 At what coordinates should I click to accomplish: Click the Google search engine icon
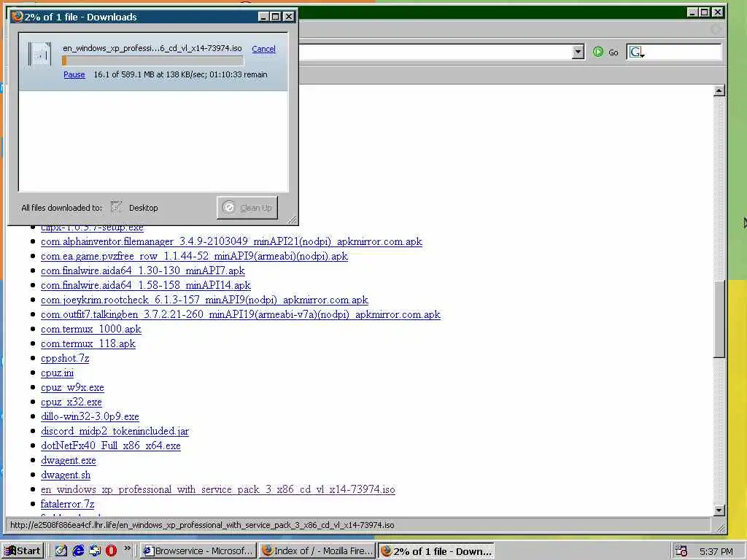636,52
